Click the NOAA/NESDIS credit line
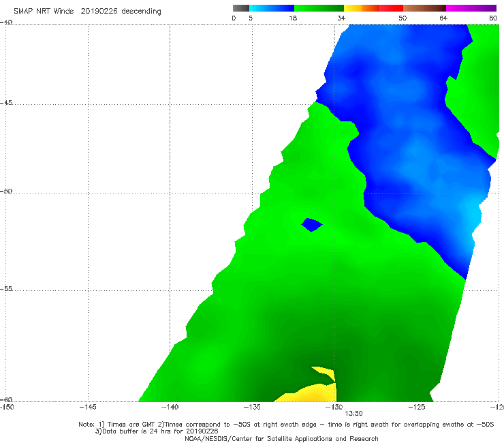The image size is (504, 443). pos(281,438)
